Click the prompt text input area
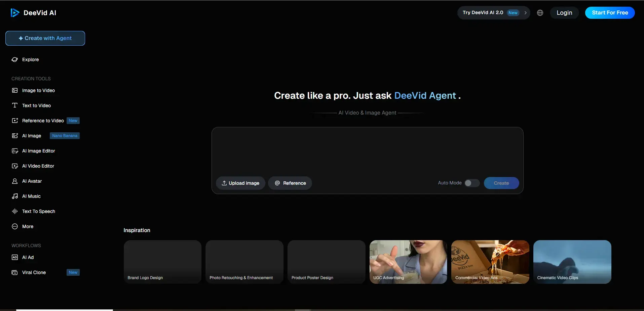 (x=367, y=151)
